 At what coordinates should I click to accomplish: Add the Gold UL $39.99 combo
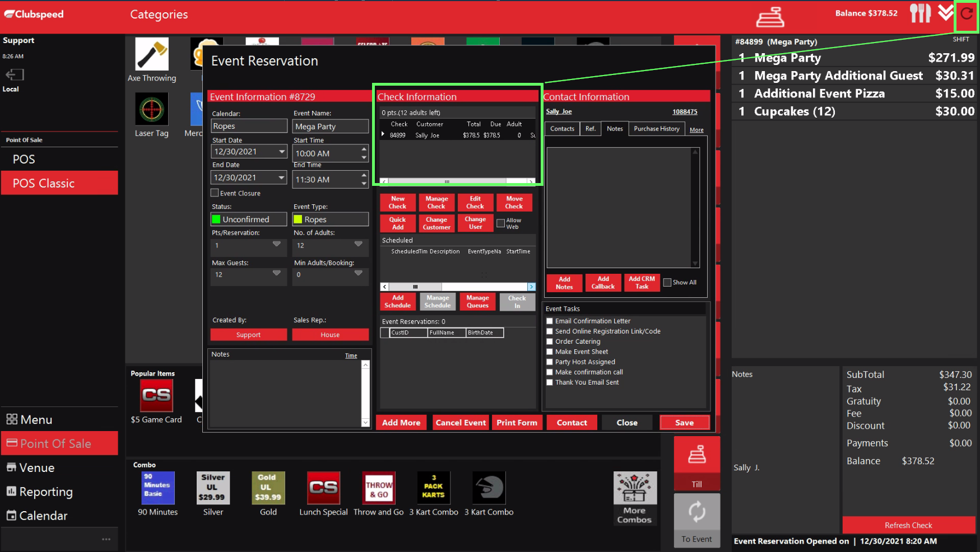(268, 488)
